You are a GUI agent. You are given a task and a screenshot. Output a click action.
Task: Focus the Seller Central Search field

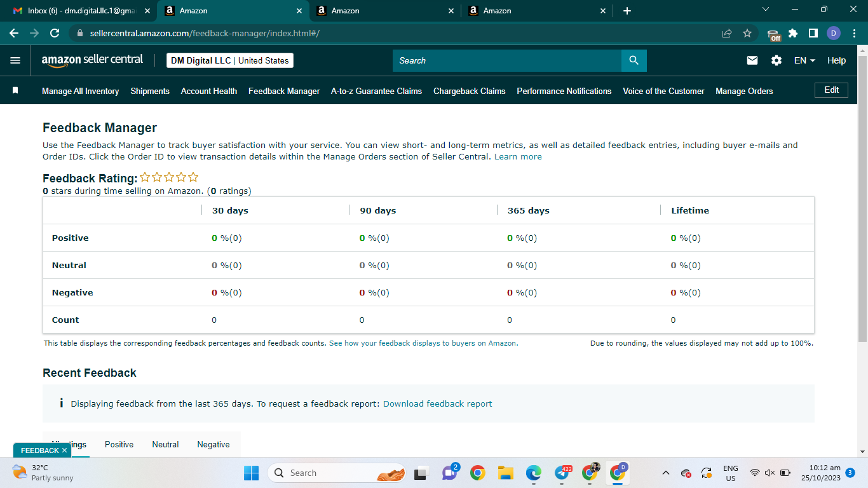click(x=507, y=60)
